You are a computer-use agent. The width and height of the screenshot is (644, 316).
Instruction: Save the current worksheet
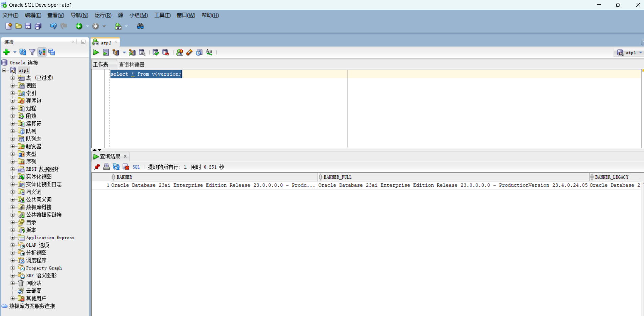28,26
